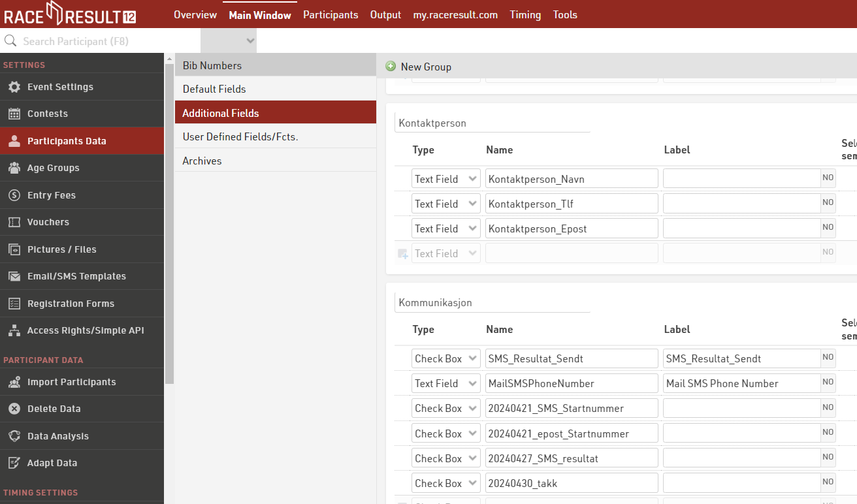Click the Kontaktperson group name field
857x504 pixels.
[x=493, y=123]
